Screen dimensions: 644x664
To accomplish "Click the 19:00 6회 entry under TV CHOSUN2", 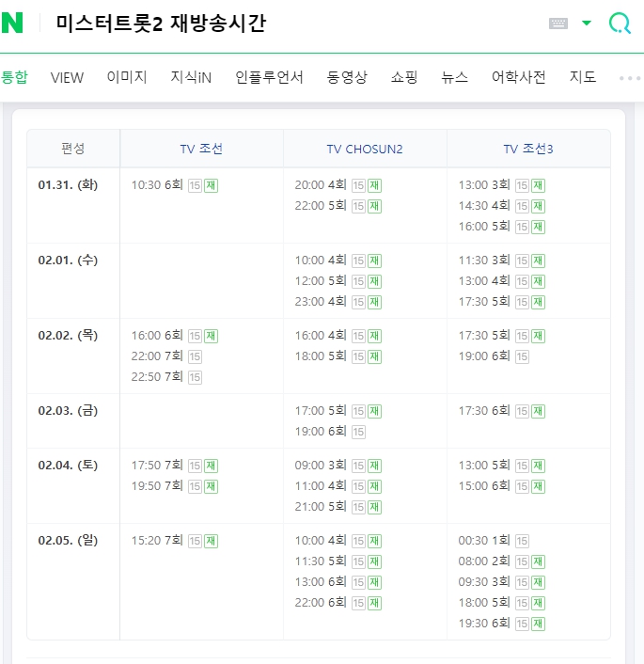I will [321, 432].
